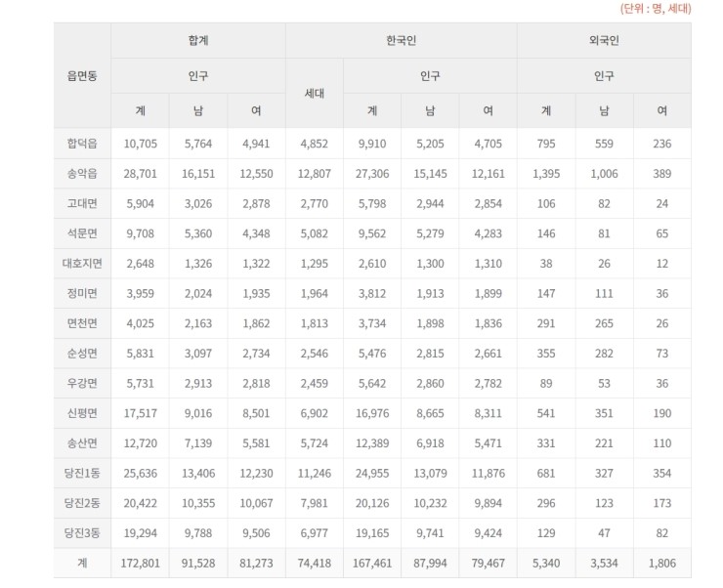Image resolution: width=723 pixels, height=588 pixels.
Task: Select the 한국인 header cell
Action: pos(402,41)
